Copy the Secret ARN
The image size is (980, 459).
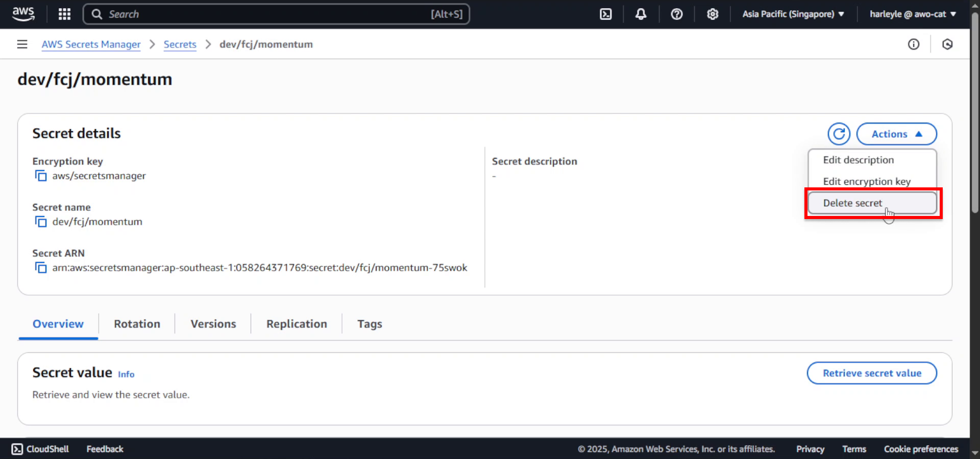point(40,268)
